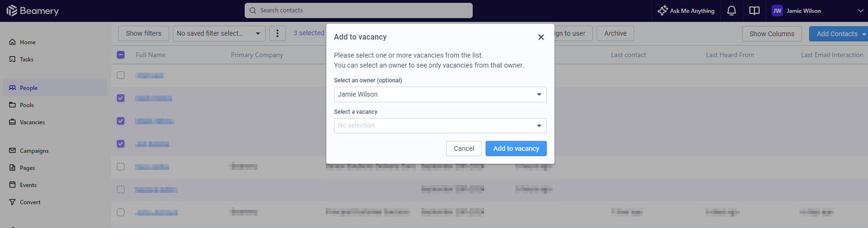Click the Show Columns button
The width and height of the screenshot is (868, 228).
[772, 34]
